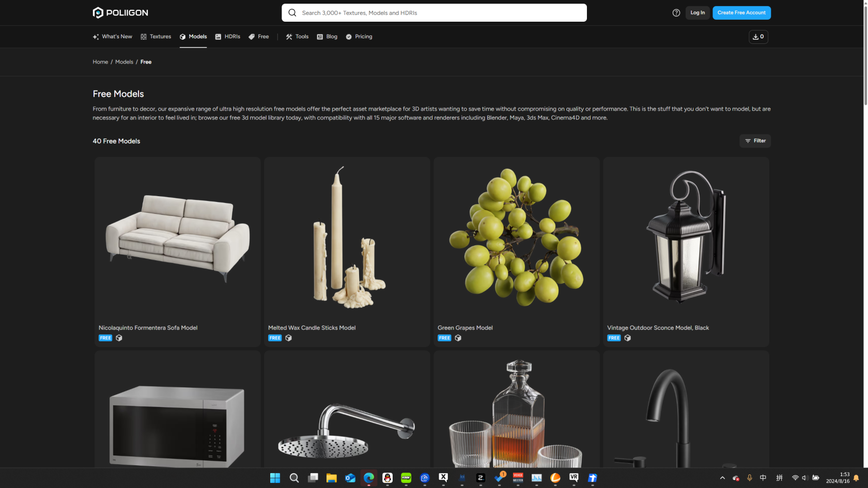Open the notification bell in system tray
This screenshot has height=488, width=868.
coord(856,478)
